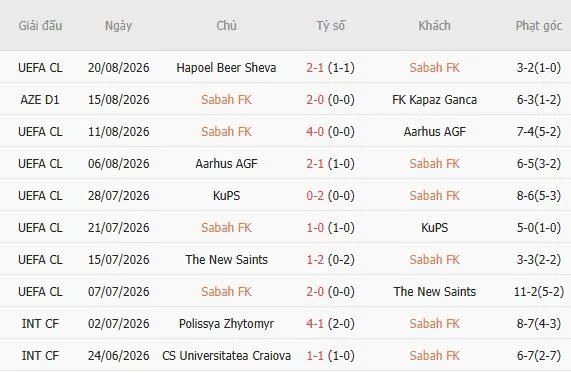Click the 'Phạt góc' column header
The height and width of the screenshot is (373, 571).
pos(539,26)
